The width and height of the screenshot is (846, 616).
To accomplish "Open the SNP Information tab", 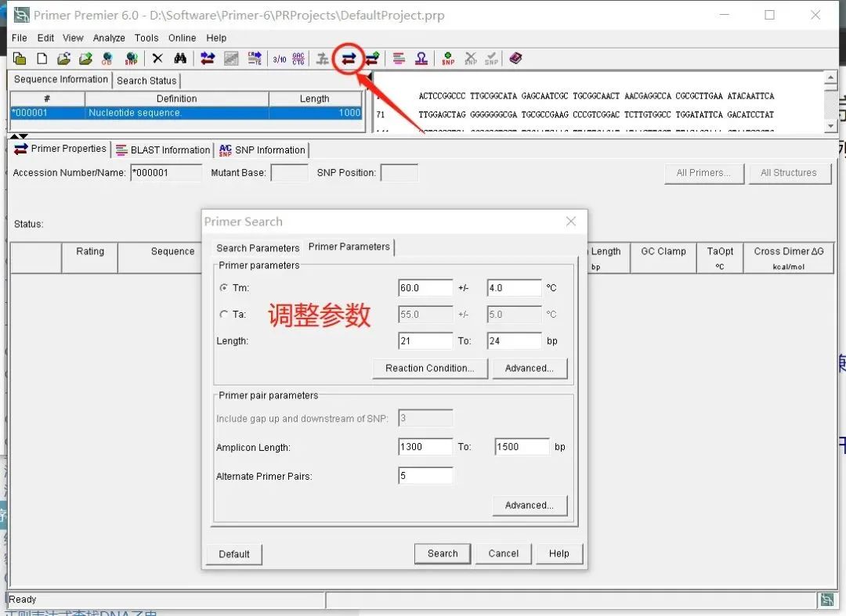I will [x=262, y=149].
